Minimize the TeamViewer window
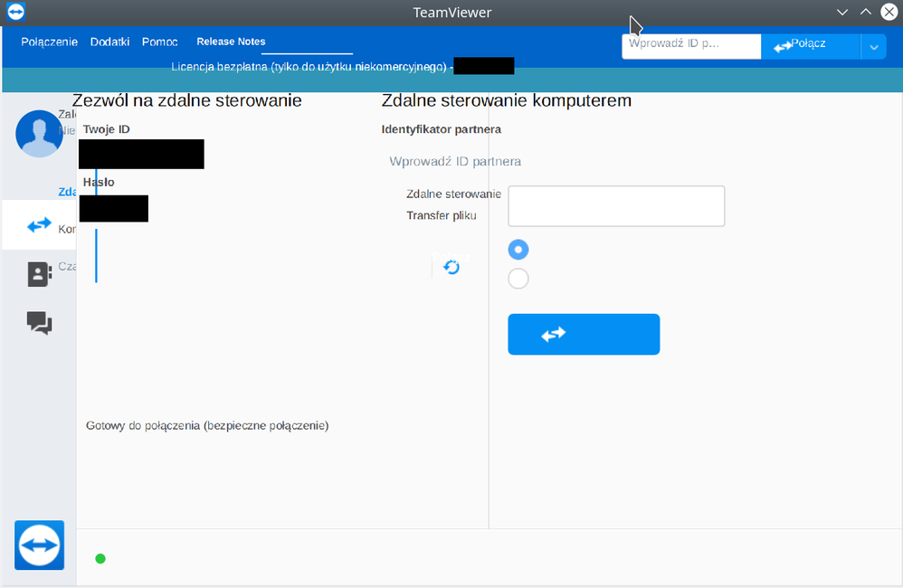Screen dimensions: 903x588 (842, 12)
